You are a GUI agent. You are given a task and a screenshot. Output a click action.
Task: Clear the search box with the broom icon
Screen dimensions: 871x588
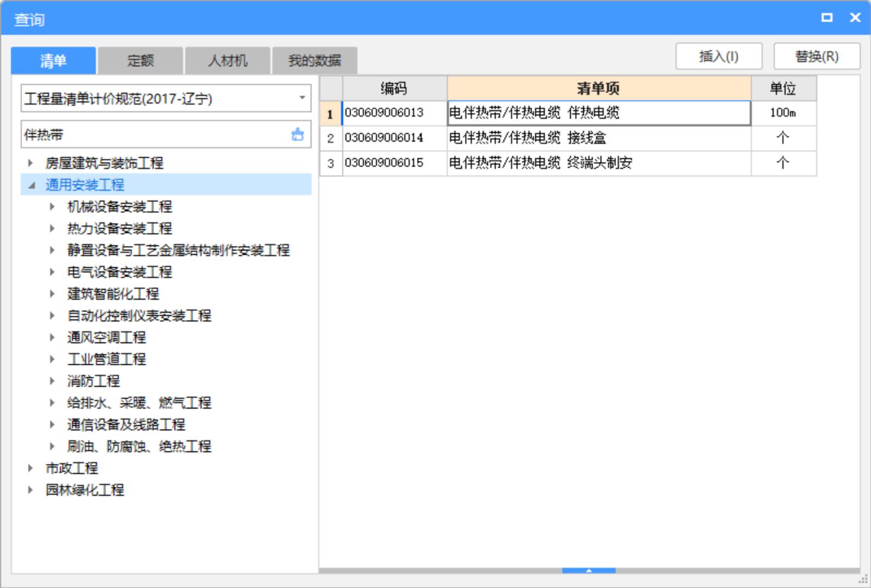click(297, 134)
